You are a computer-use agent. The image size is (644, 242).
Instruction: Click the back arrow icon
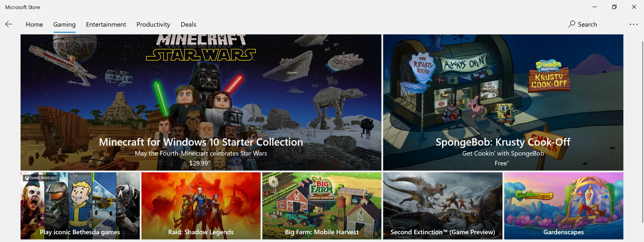(9, 24)
